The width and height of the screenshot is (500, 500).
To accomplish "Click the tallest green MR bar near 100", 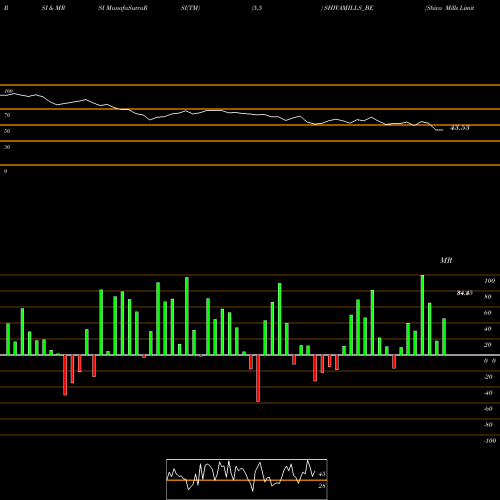I will coord(422,315).
